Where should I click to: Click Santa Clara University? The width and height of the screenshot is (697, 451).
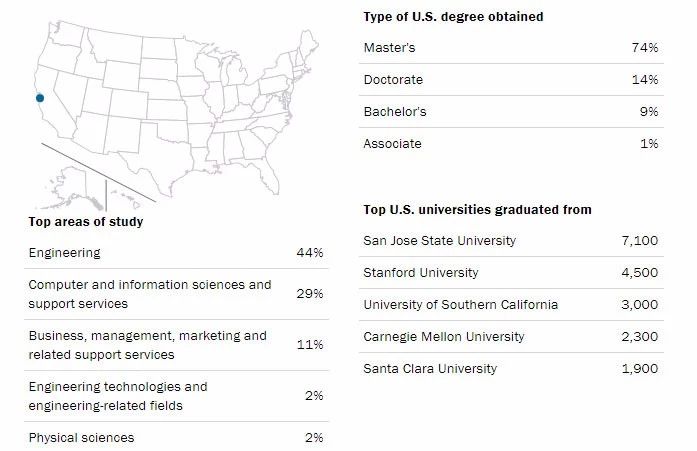point(430,369)
